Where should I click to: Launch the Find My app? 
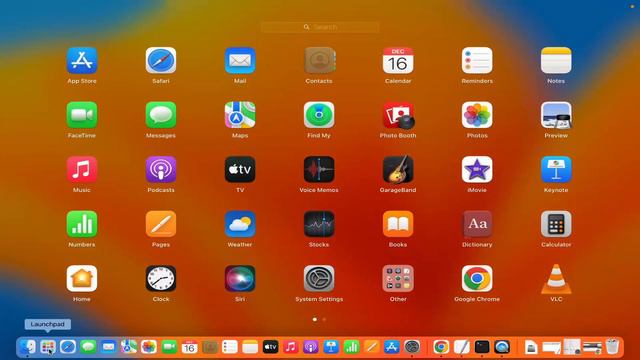coord(319,115)
